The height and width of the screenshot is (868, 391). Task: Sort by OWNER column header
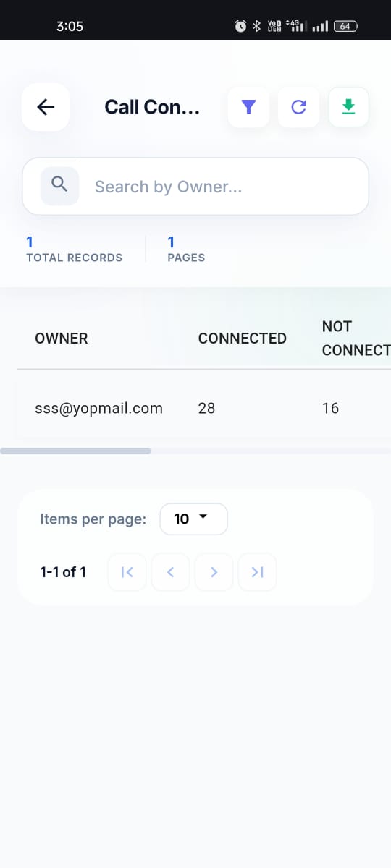(x=62, y=339)
